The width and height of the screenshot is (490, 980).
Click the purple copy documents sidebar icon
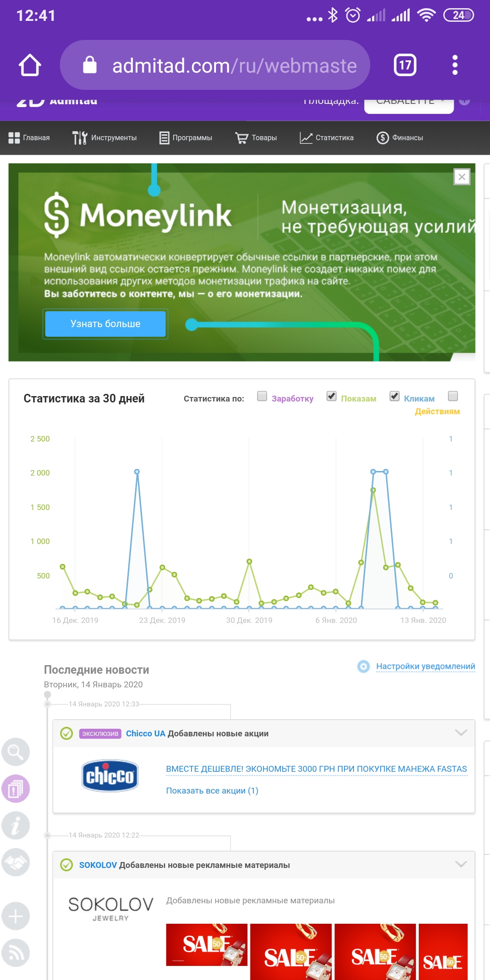pos(15,789)
